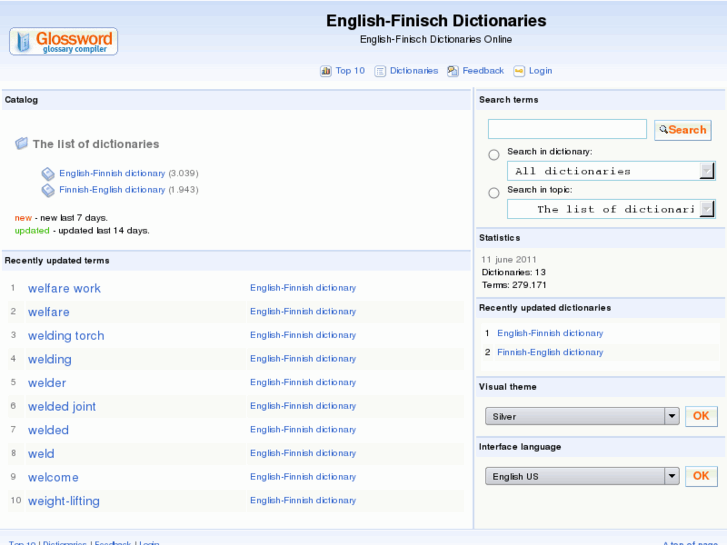Open English-Finnish dictionary in the Catalog
Screen dimensions: 727x545
point(112,173)
